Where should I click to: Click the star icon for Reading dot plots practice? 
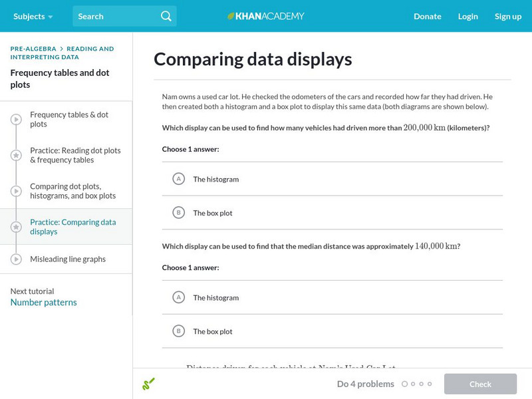click(x=16, y=156)
